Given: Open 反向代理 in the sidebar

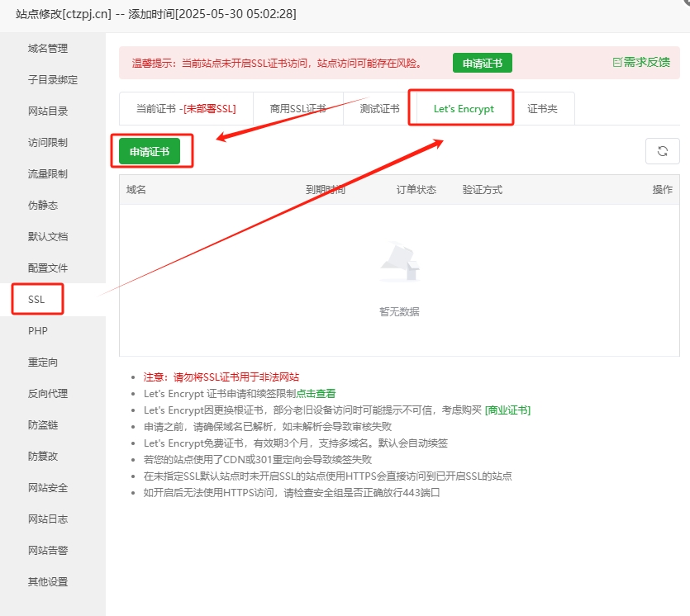Looking at the screenshot, I should [x=48, y=394].
